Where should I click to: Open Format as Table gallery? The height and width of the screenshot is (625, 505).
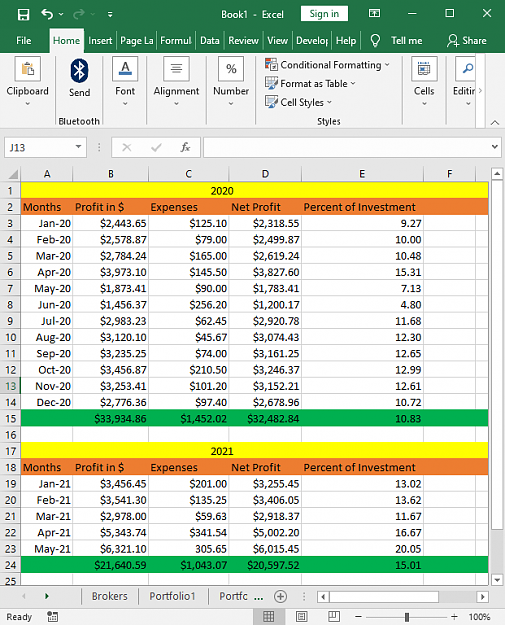pyautogui.click(x=310, y=83)
